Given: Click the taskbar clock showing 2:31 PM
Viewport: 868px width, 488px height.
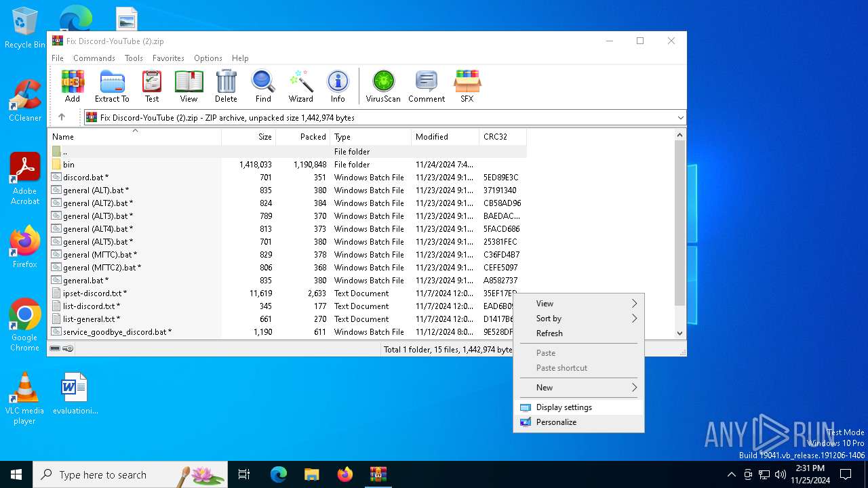Looking at the screenshot, I should [x=810, y=474].
